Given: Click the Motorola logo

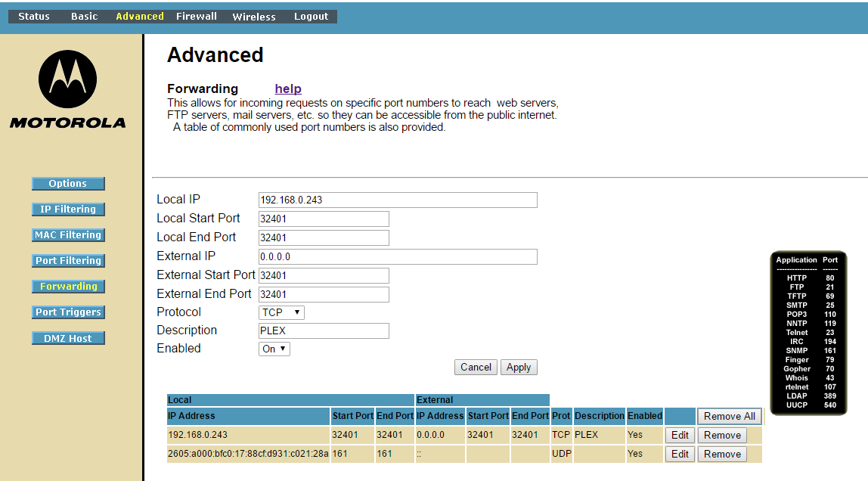Looking at the screenshot, I should pos(67,90).
